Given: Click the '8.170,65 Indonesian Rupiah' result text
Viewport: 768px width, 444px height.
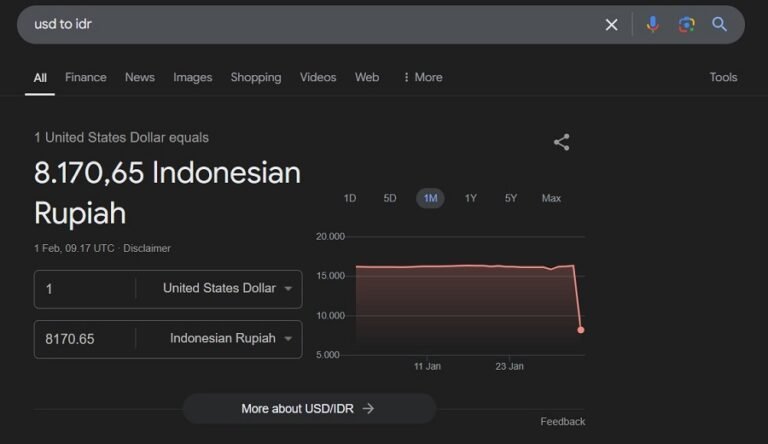Looking at the screenshot, I should [x=167, y=193].
